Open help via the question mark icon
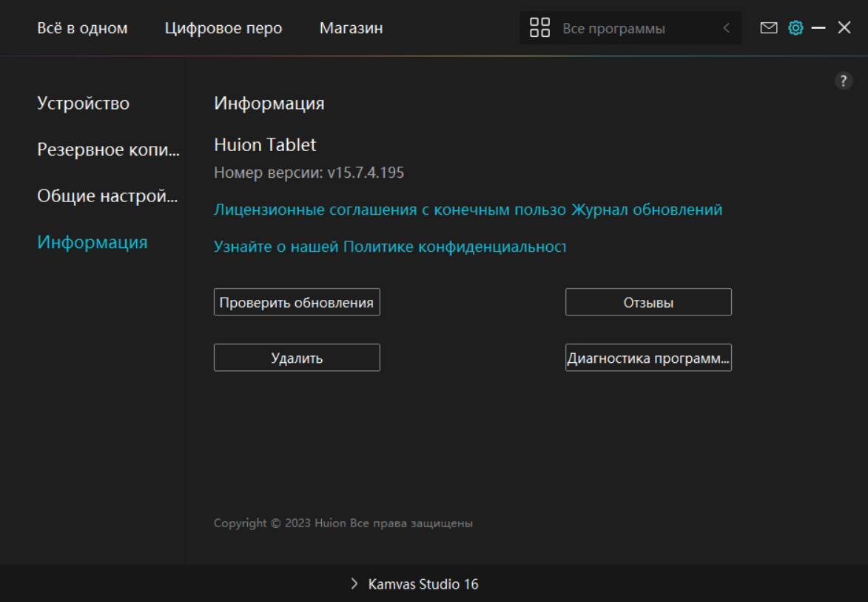 pos(844,81)
